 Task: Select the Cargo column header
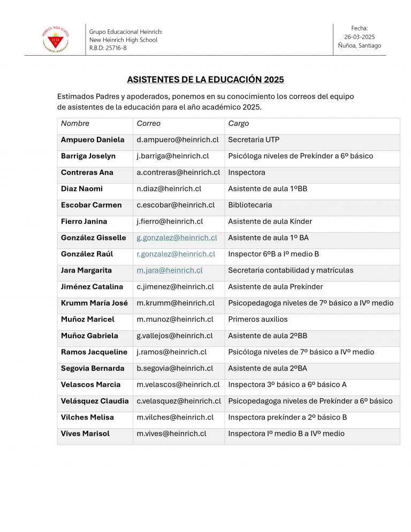pos(238,124)
